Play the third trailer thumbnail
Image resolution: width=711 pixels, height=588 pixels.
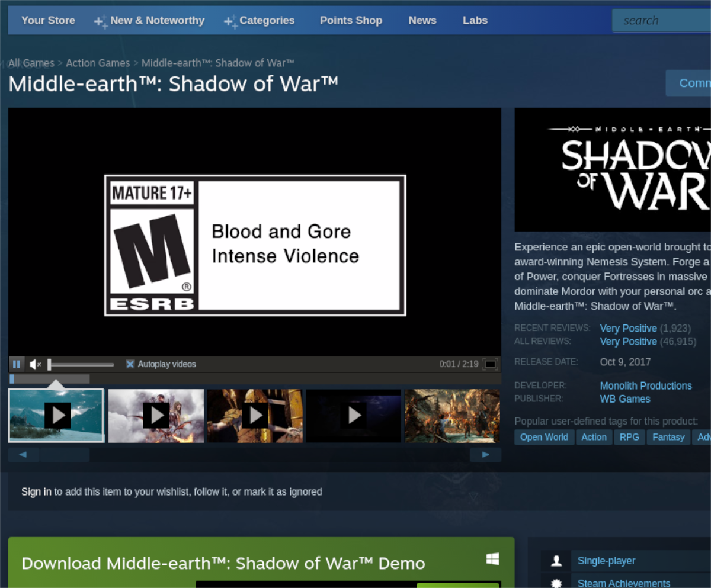(x=255, y=416)
